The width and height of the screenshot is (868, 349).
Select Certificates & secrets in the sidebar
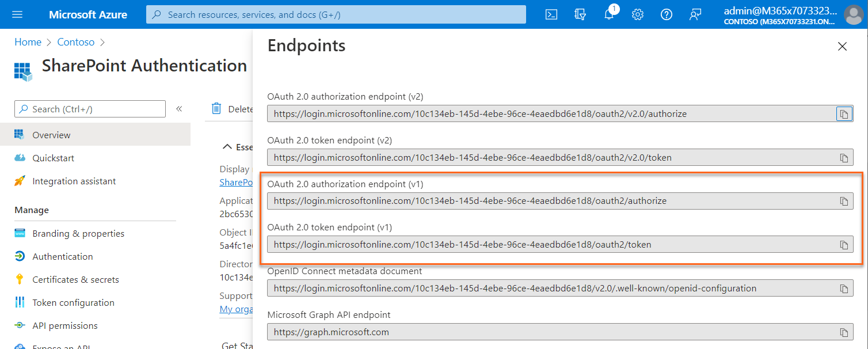click(x=74, y=279)
